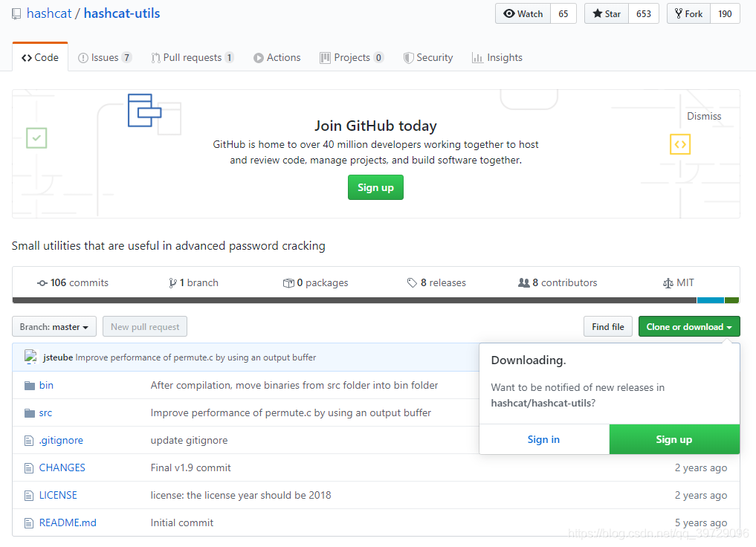Open the 'update gitignore' commit message
The width and height of the screenshot is (756, 547).
189,440
